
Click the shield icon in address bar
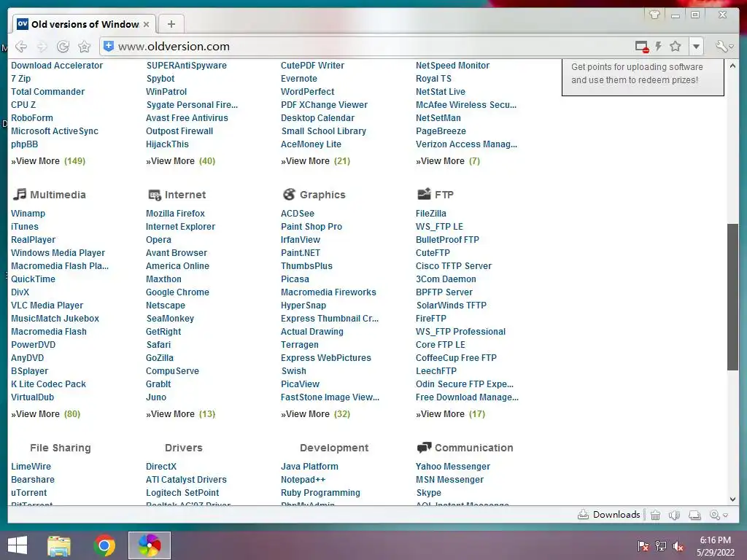point(109,46)
